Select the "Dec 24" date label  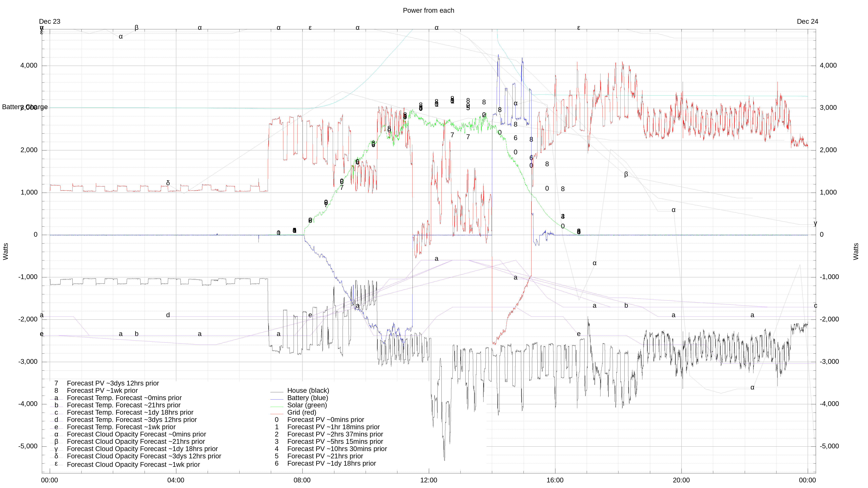pyautogui.click(x=807, y=22)
